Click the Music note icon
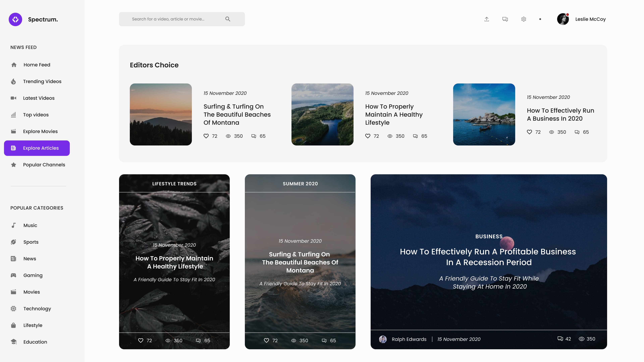This screenshot has width=644, height=362. pyautogui.click(x=13, y=225)
